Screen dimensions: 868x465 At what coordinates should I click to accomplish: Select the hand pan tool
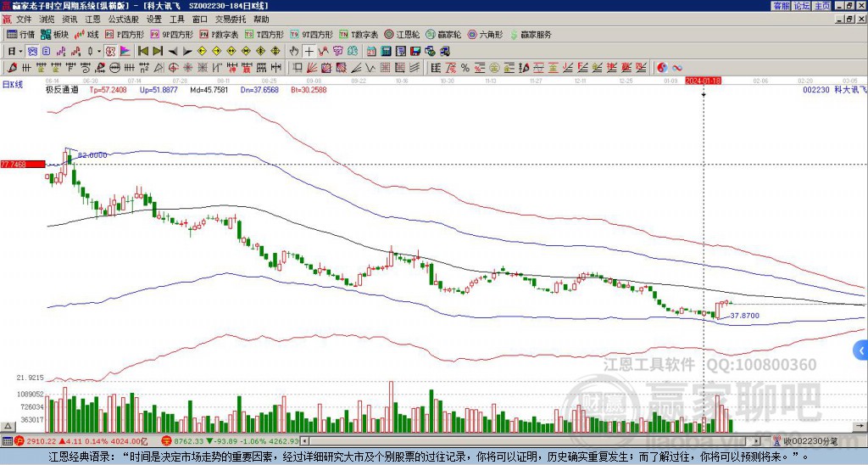[294, 51]
